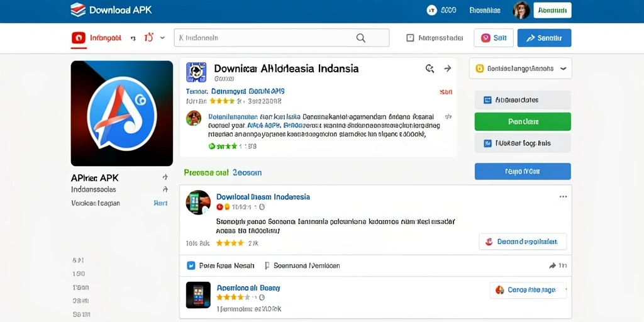Open the user profile avatar in the header

pyautogui.click(x=521, y=10)
